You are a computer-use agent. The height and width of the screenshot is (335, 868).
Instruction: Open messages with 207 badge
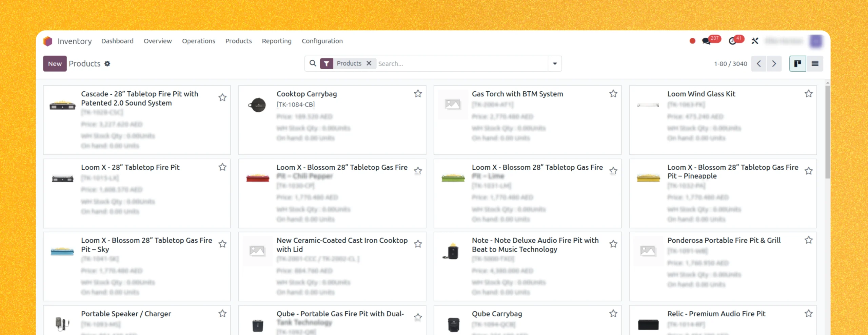pyautogui.click(x=711, y=40)
